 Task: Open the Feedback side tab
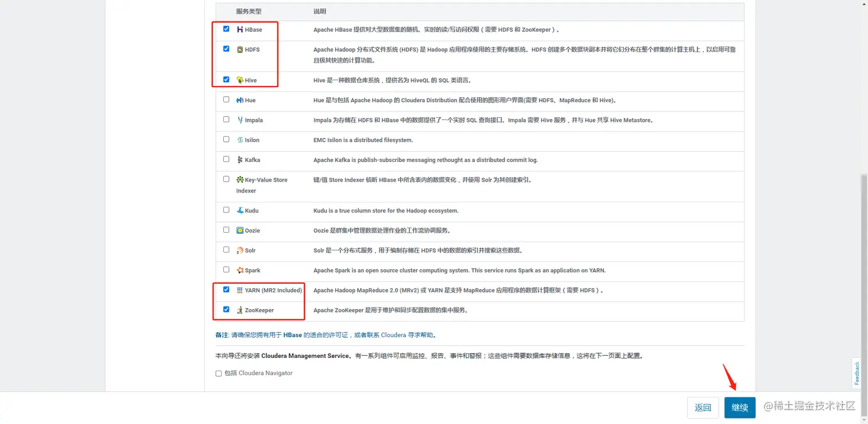coord(857,373)
